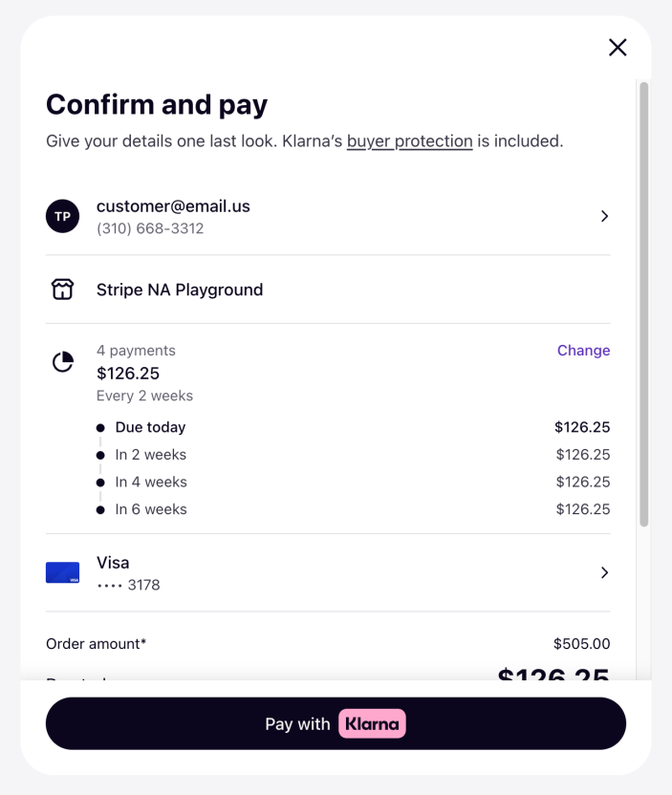Click the Stripe NA Playground store icon
The height and width of the screenshot is (795, 672).
[x=62, y=290]
